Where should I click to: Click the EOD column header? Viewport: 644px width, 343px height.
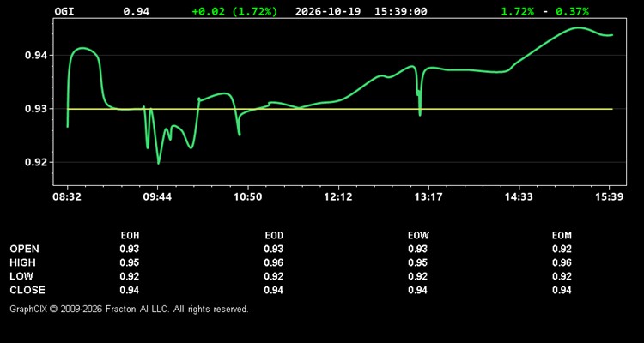(x=274, y=236)
